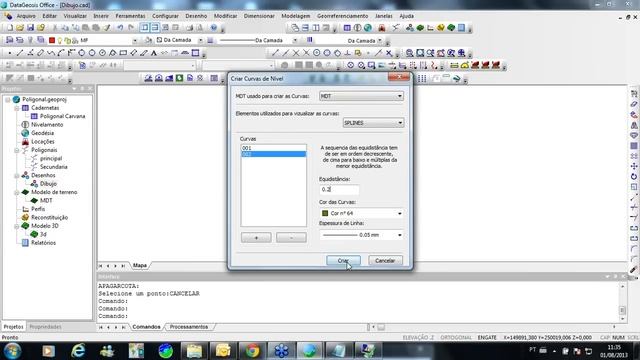
Task: Select the Geodésia tree item
Action: pos(42,133)
